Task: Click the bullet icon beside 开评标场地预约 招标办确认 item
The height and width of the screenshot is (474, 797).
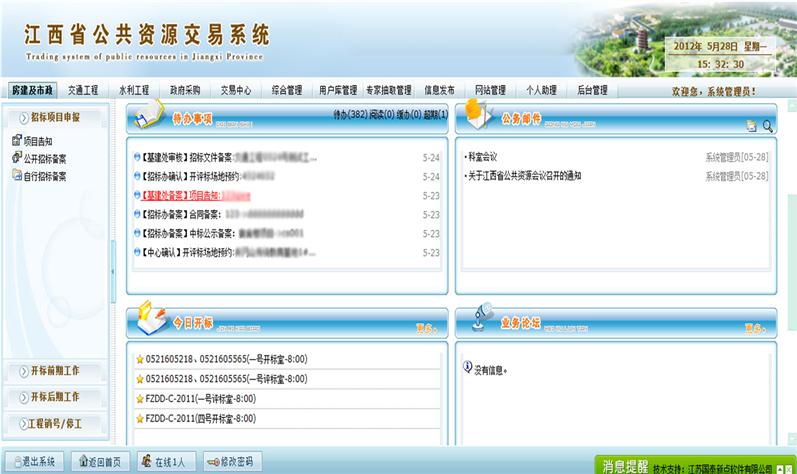Action: (137, 176)
